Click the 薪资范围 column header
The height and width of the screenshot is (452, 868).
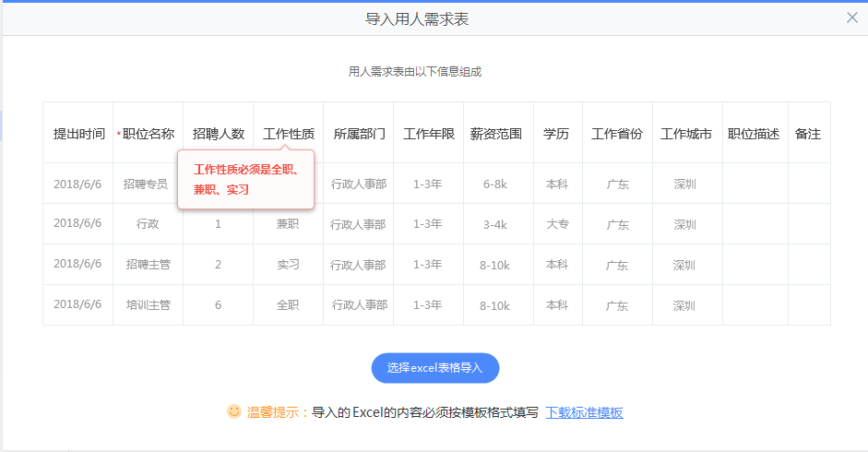496,134
